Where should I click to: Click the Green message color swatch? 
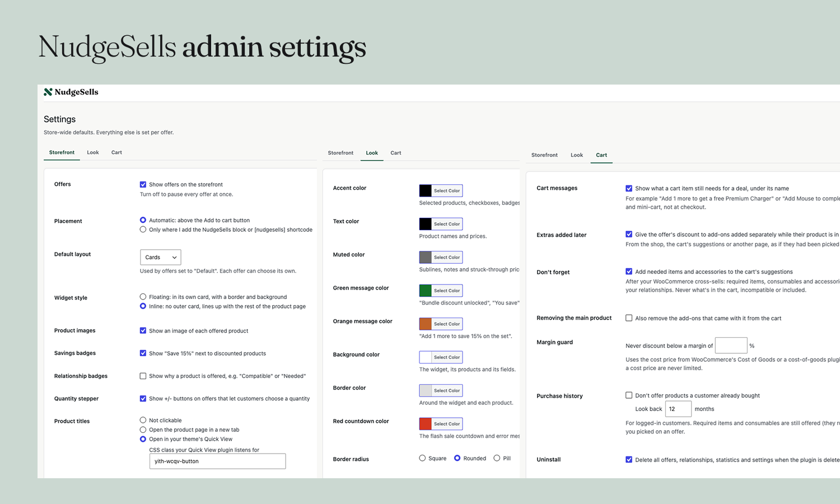point(426,291)
